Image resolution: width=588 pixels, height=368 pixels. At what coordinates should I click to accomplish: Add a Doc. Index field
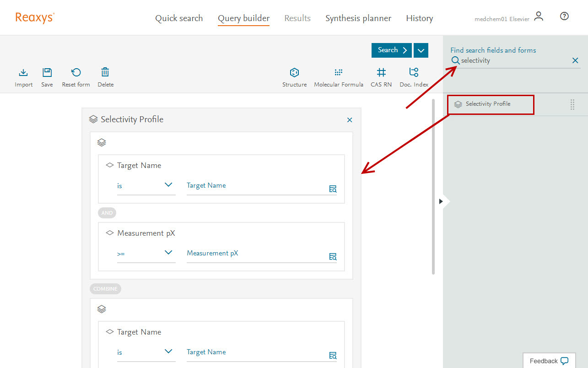[414, 73]
